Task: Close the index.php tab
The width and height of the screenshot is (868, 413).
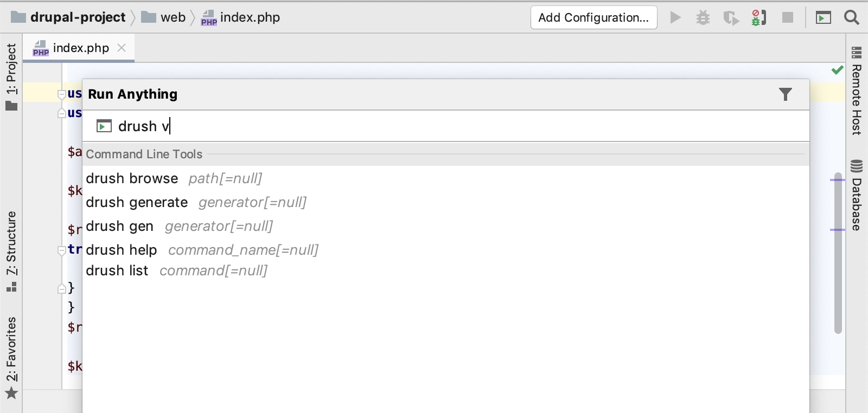Action: click(x=122, y=48)
